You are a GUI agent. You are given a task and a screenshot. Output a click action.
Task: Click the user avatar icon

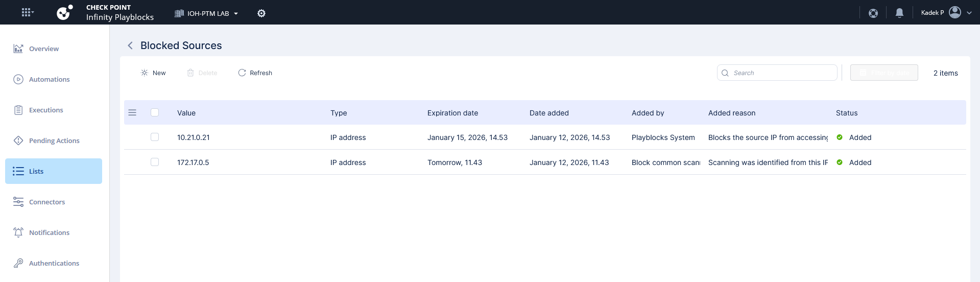coord(954,13)
